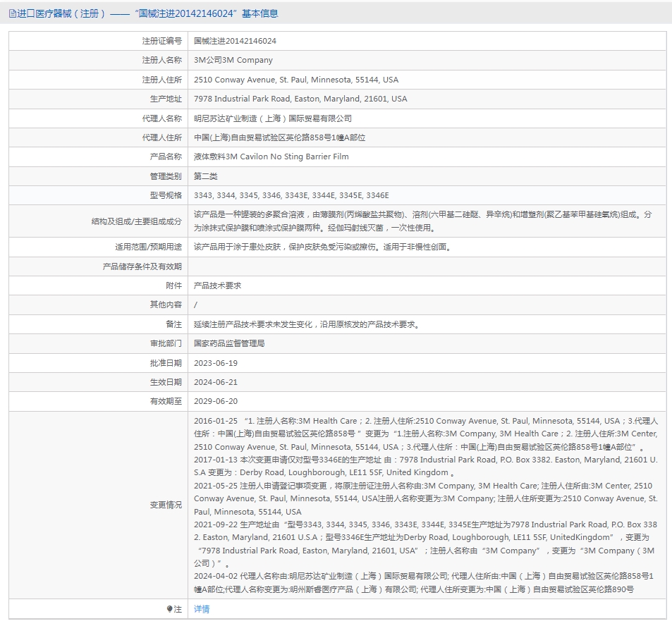Viewport: 672px width, 626px height.
Task: Click the 变更情况 row label
Action: 166,505
